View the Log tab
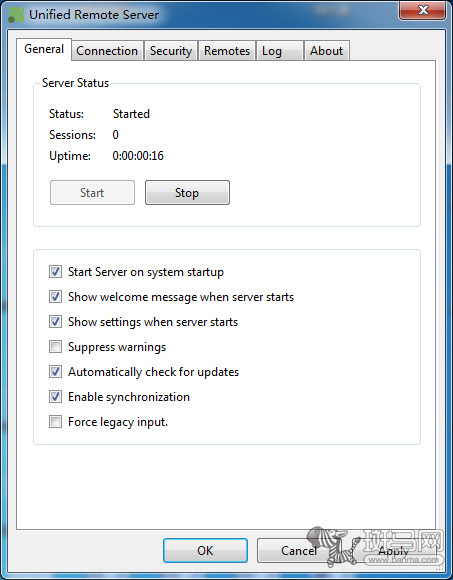453x580 pixels. coord(280,51)
